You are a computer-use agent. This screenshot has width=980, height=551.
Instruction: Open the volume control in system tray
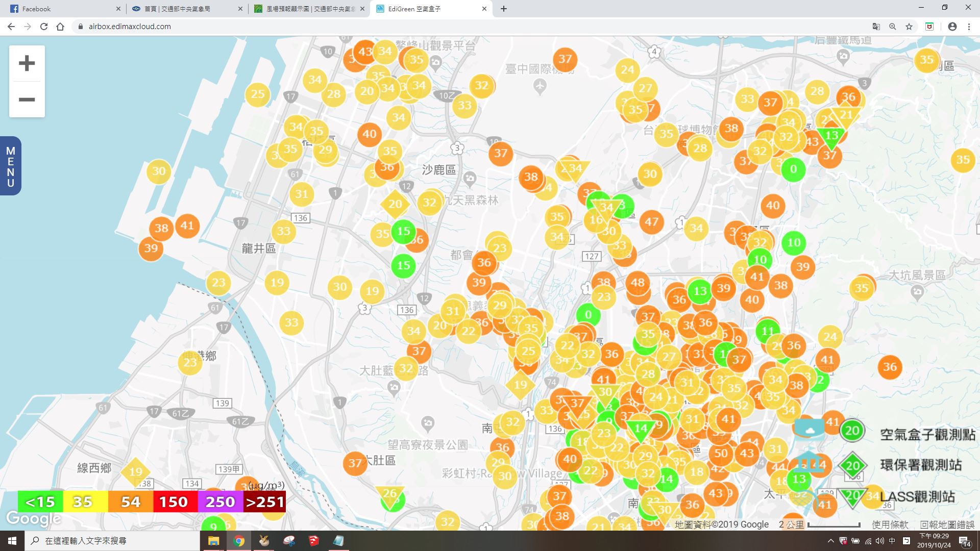(879, 541)
